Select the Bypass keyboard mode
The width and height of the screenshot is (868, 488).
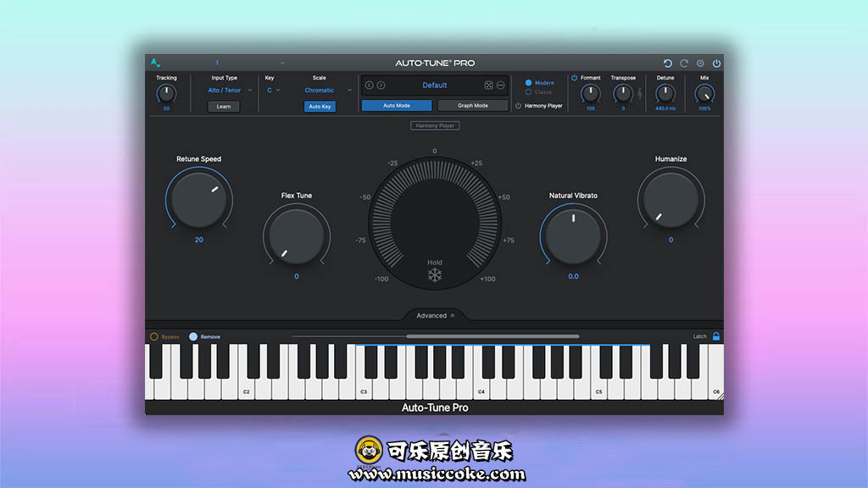pos(154,336)
